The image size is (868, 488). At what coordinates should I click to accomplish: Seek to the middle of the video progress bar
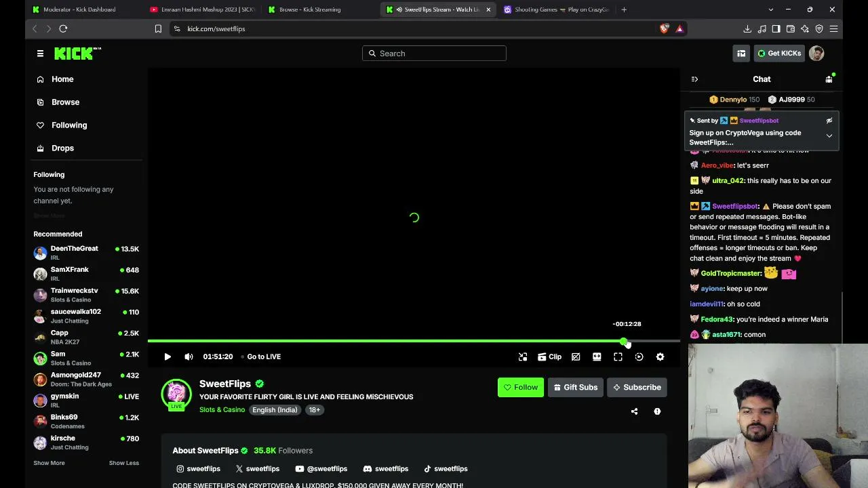click(414, 341)
